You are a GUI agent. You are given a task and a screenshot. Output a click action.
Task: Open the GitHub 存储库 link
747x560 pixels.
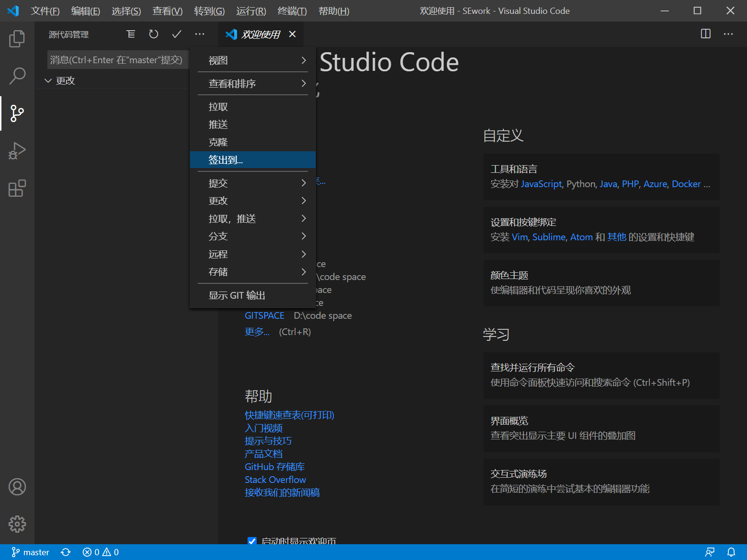274,467
